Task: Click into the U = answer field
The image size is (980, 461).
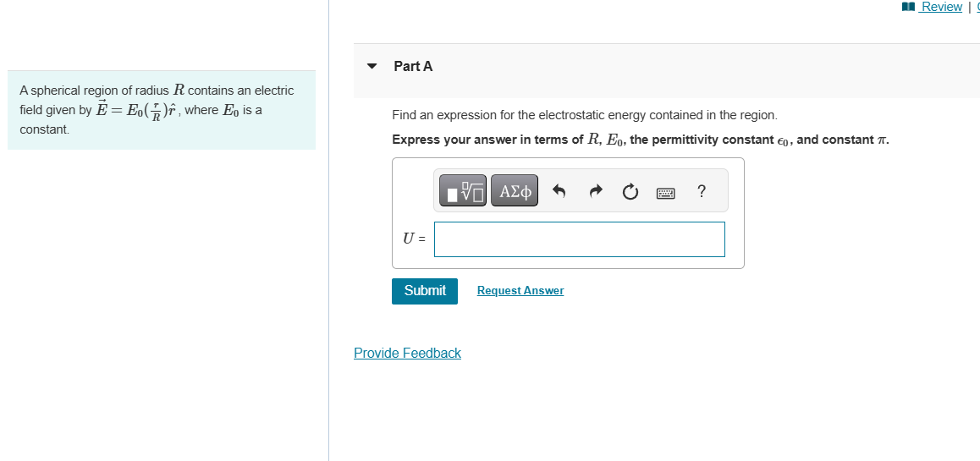Action: (x=579, y=239)
